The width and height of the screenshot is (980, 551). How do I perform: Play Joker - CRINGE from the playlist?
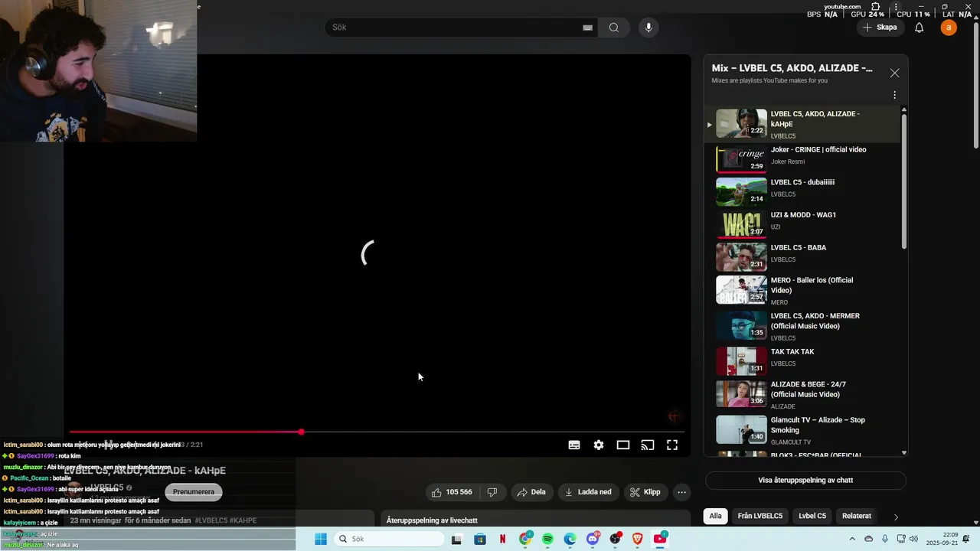(804, 159)
